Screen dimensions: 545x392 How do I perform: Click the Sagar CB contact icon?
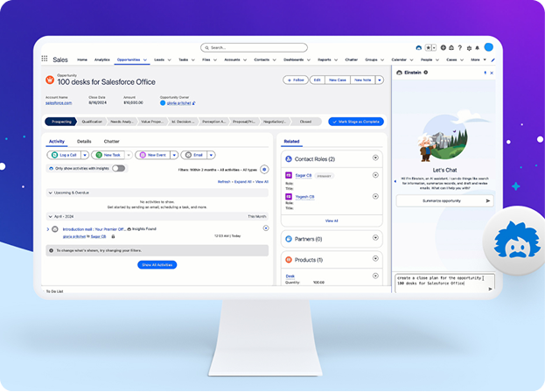click(289, 176)
